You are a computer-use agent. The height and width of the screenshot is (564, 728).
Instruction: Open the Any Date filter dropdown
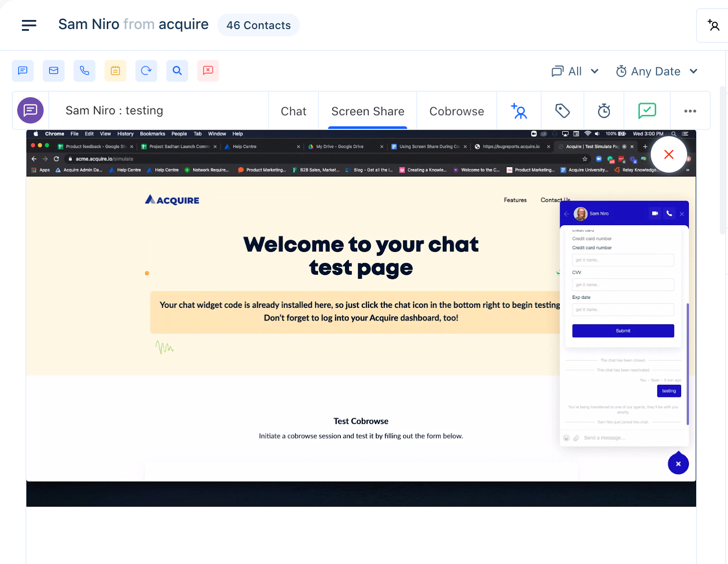point(656,71)
